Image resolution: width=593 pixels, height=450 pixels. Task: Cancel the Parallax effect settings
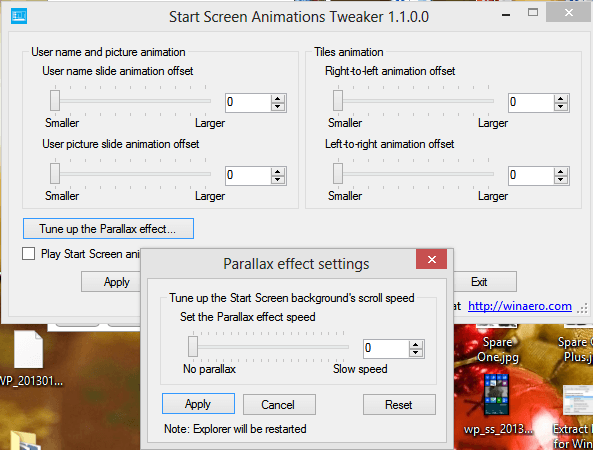pyautogui.click(x=279, y=405)
